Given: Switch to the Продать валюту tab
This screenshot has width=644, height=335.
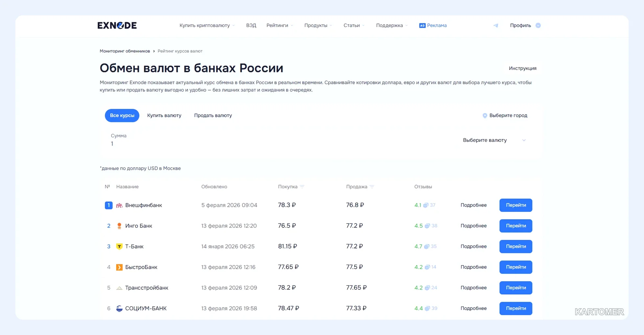Looking at the screenshot, I should (x=213, y=116).
